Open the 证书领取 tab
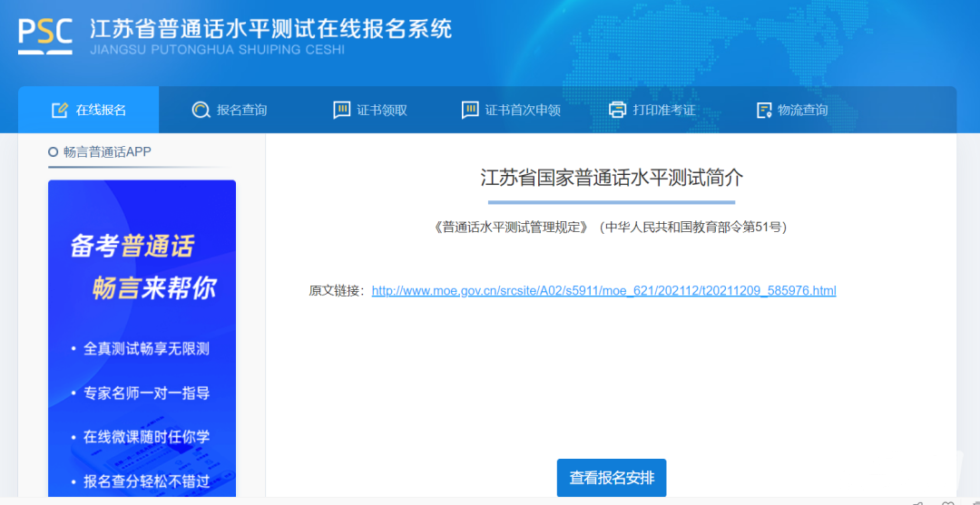This screenshot has height=505, width=980. (x=370, y=111)
